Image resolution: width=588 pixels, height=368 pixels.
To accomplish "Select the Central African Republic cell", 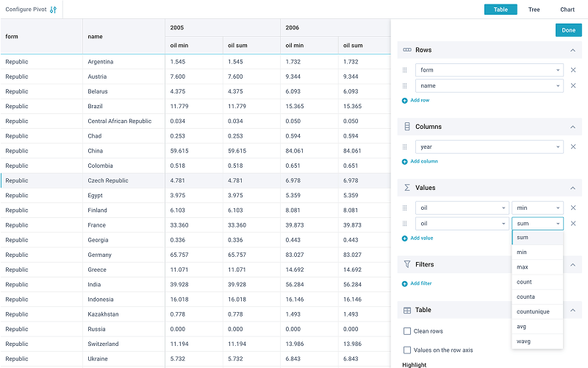I will pos(123,121).
